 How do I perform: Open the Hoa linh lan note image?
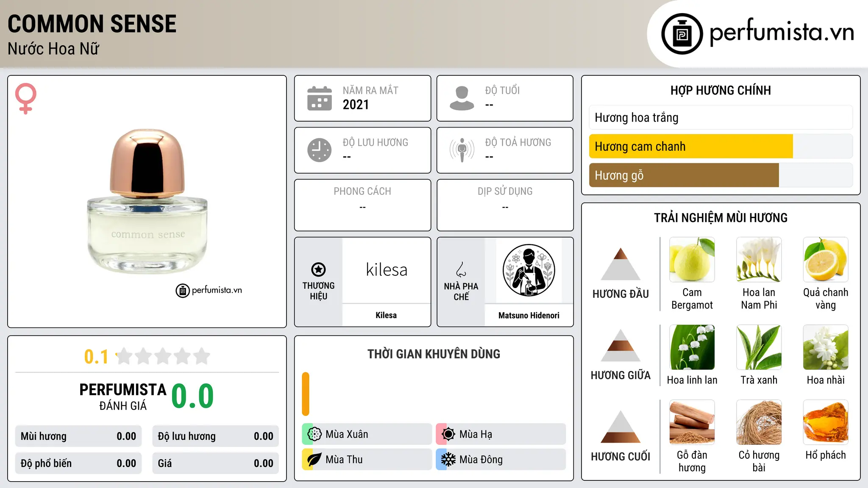(692, 347)
